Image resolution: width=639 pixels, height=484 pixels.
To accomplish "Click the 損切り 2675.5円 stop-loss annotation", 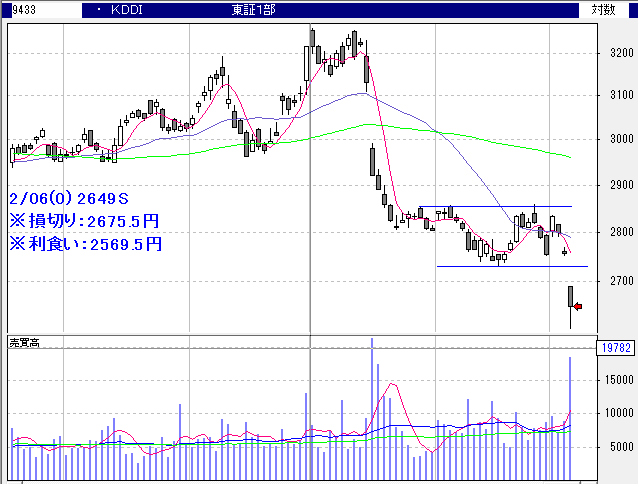I will pos(84,221).
